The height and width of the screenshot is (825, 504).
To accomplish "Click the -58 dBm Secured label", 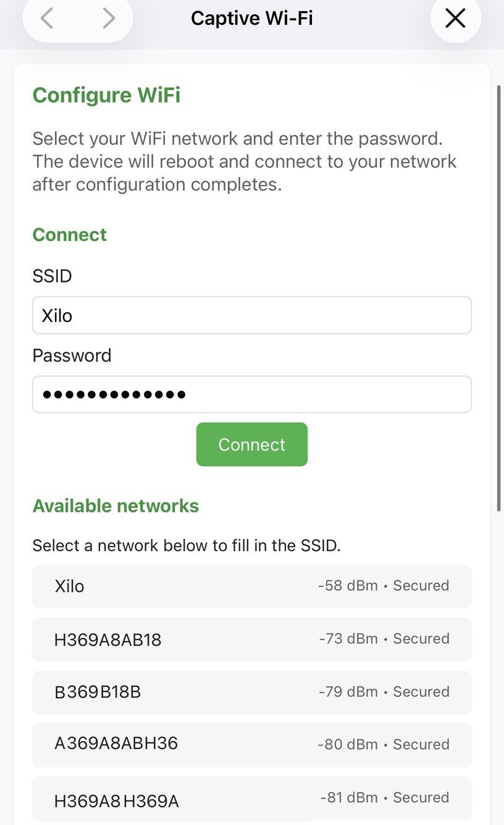I will (x=384, y=585).
